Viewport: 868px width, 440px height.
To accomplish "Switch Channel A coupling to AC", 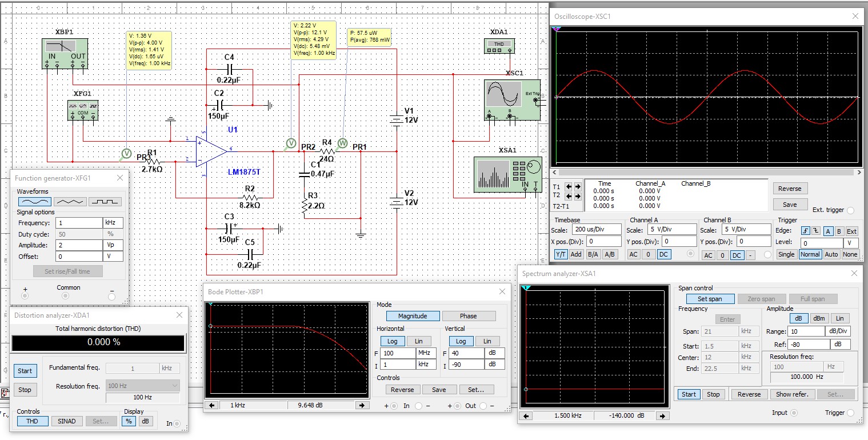I will click(x=634, y=254).
